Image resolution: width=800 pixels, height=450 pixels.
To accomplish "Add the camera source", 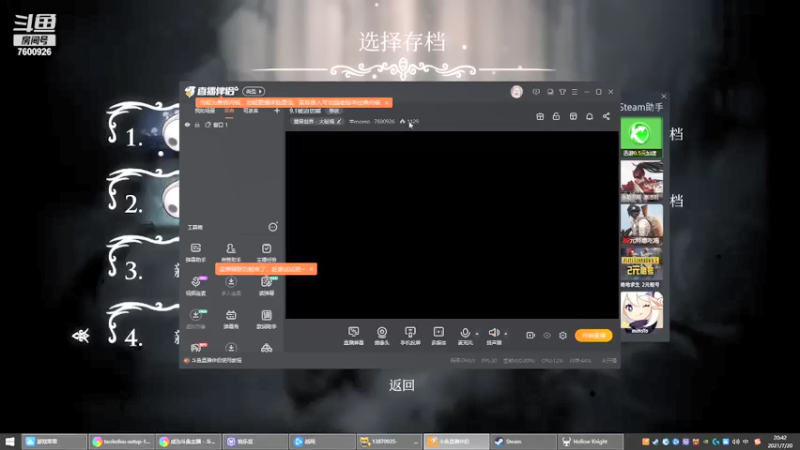I will pyautogui.click(x=382, y=336).
